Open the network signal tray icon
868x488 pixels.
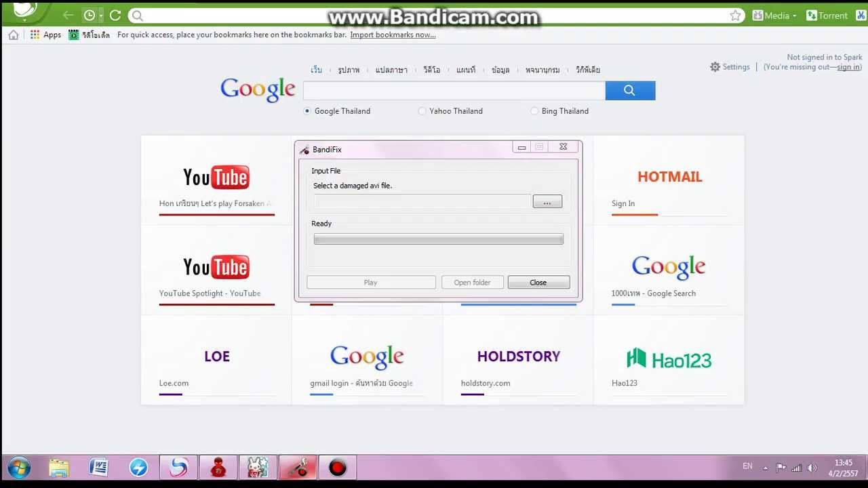pos(797,468)
